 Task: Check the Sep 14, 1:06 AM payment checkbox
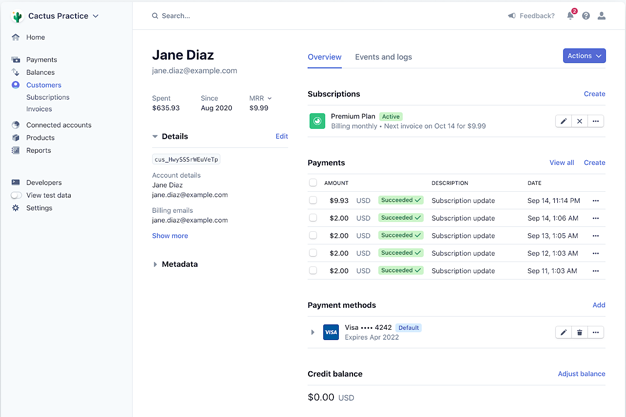313,218
